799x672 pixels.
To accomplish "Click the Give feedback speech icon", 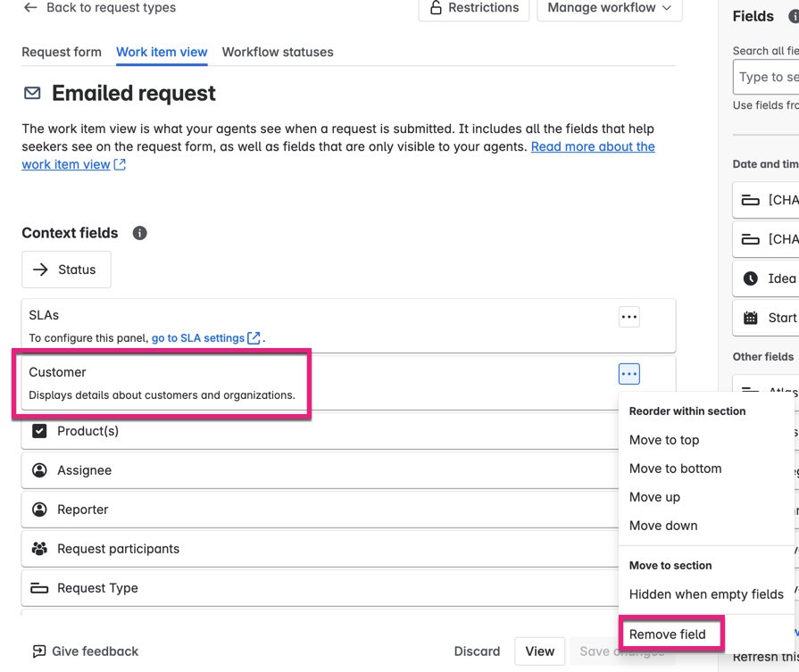I will click(x=38, y=651).
